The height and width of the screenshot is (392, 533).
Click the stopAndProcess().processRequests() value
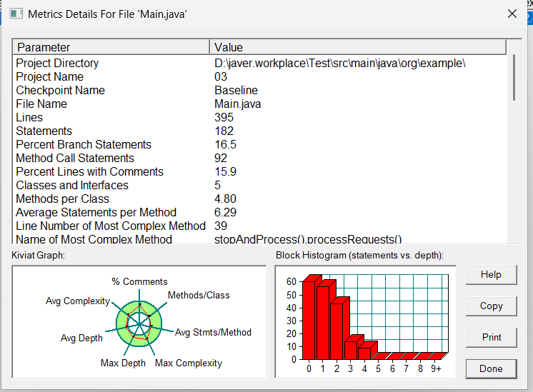308,239
